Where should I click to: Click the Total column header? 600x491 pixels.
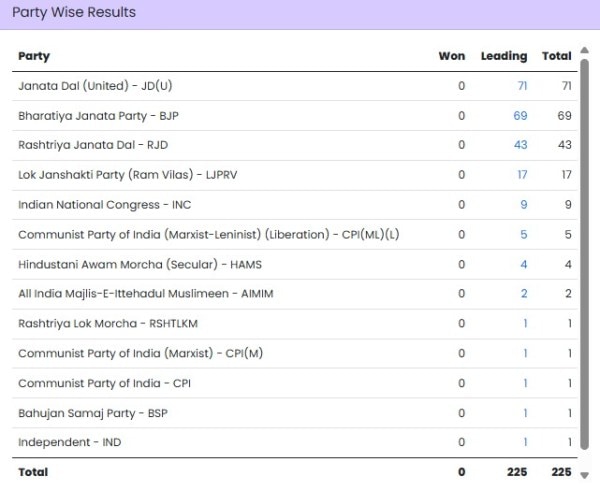pyautogui.click(x=556, y=56)
